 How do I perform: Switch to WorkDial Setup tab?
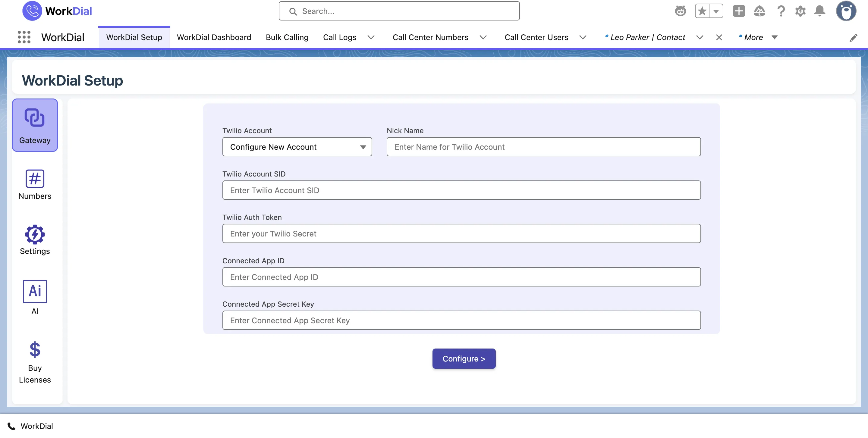pyautogui.click(x=134, y=37)
